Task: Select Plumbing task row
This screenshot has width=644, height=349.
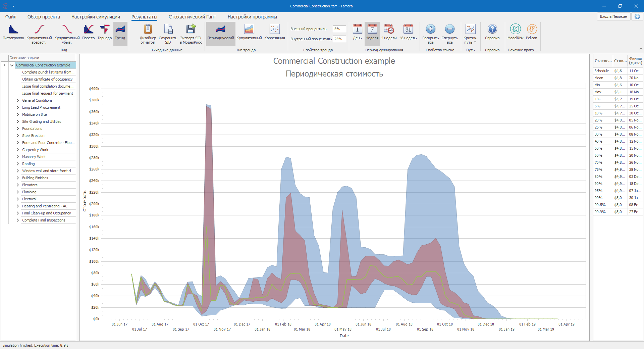Action: tap(48, 192)
